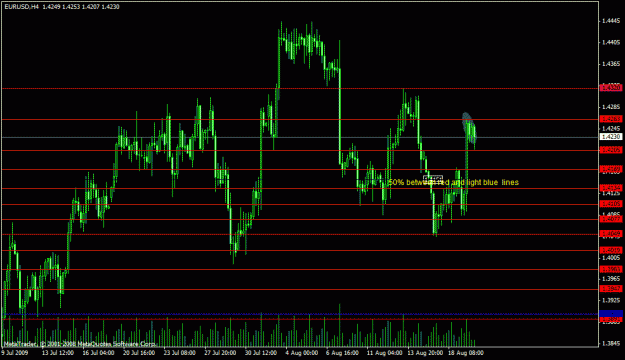The width and height of the screenshot is (625, 360).
Task: Click the '9 Jul 2009' date label
Action: click(15, 353)
